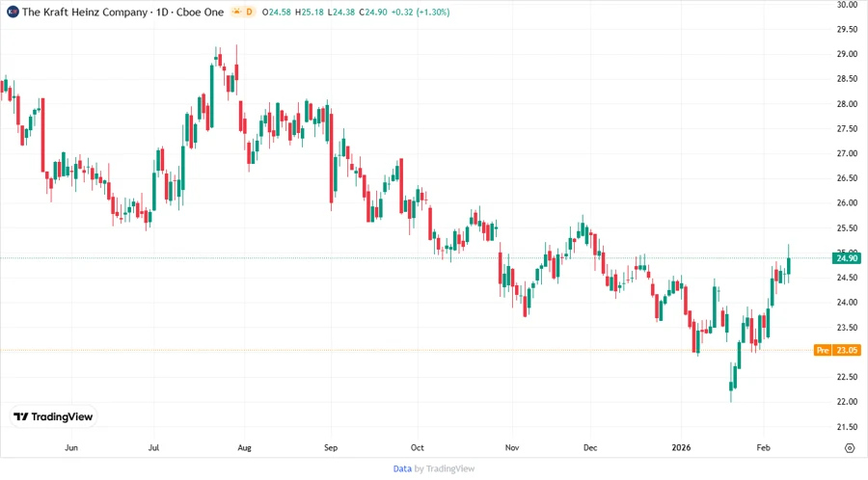Click the 21.50 price scale label
This screenshot has height=480, width=868.
847,427
